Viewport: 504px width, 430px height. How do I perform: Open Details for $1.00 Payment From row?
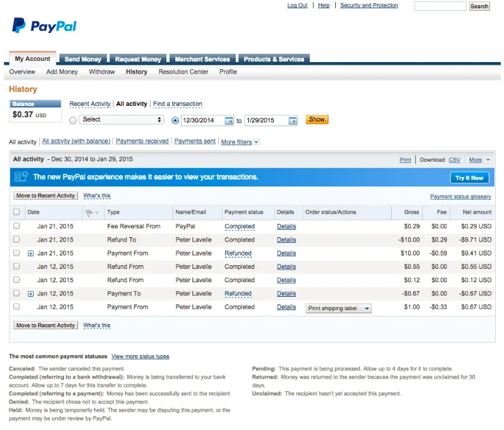point(286,307)
